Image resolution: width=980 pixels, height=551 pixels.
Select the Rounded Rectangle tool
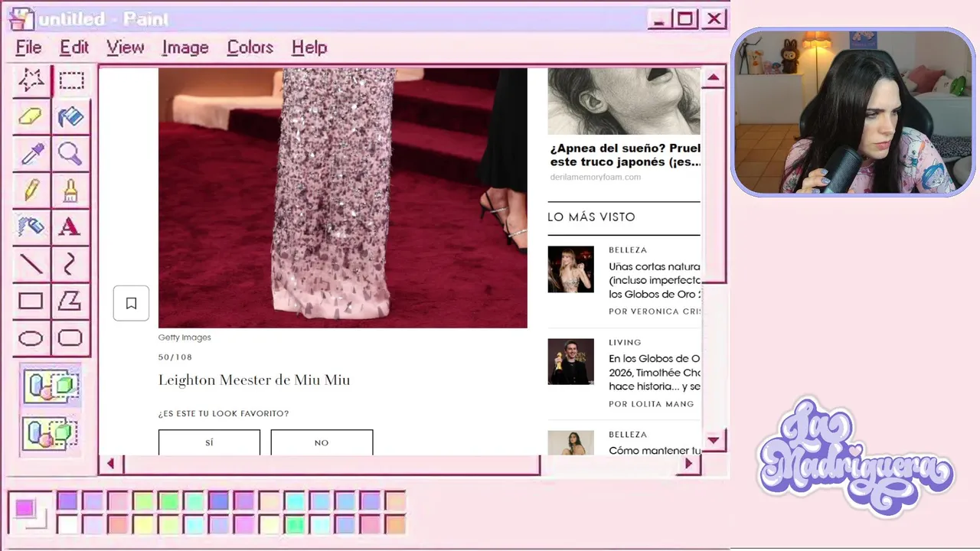(x=71, y=337)
